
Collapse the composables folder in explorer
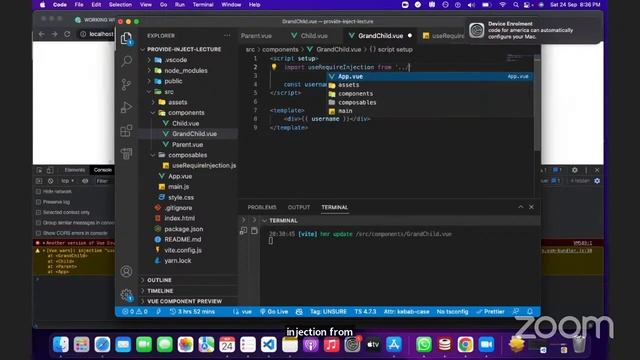tap(153, 155)
